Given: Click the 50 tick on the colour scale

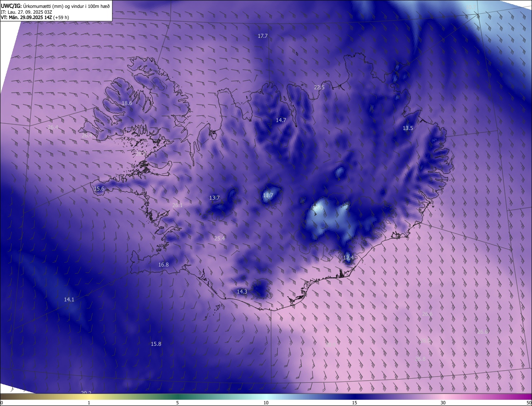Looking at the screenshot, I should click(x=529, y=403).
